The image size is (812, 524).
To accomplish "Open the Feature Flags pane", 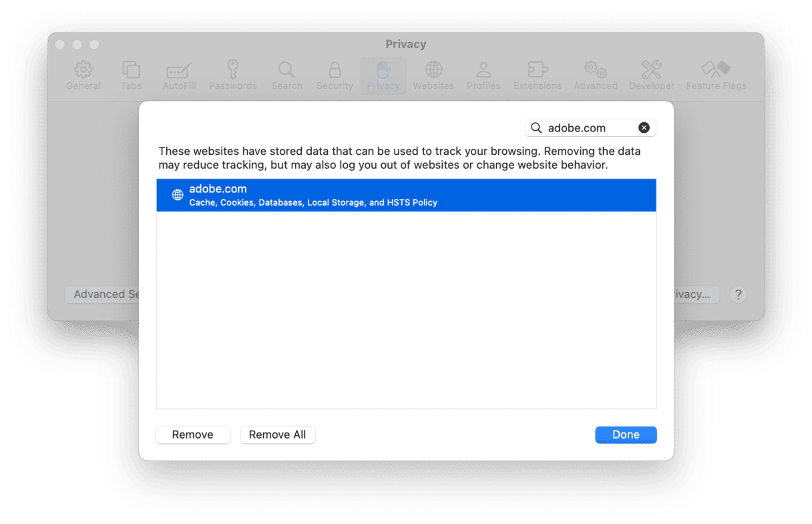I will tap(716, 76).
